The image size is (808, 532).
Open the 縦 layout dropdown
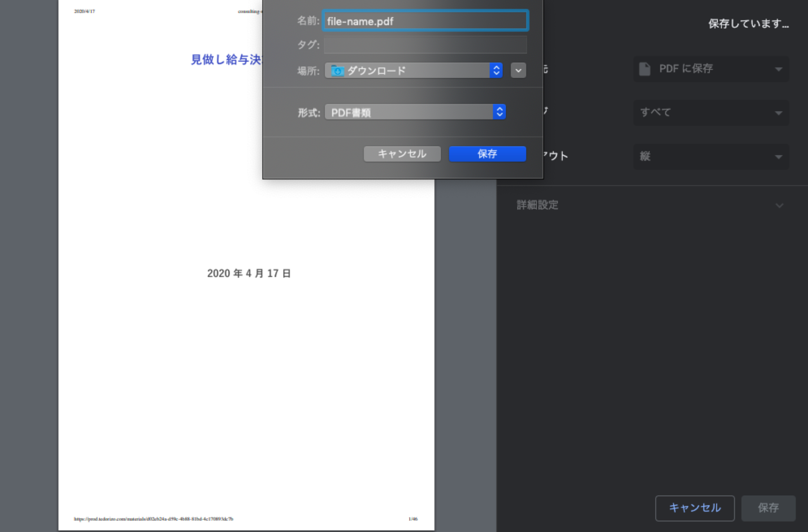pyautogui.click(x=711, y=156)
